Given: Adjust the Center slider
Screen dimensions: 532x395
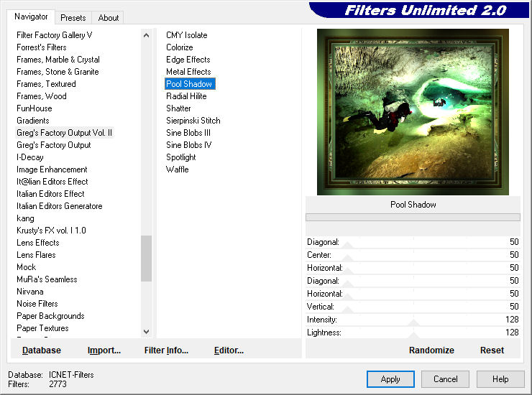Looking at the screenshot, I should pos(413,255).
